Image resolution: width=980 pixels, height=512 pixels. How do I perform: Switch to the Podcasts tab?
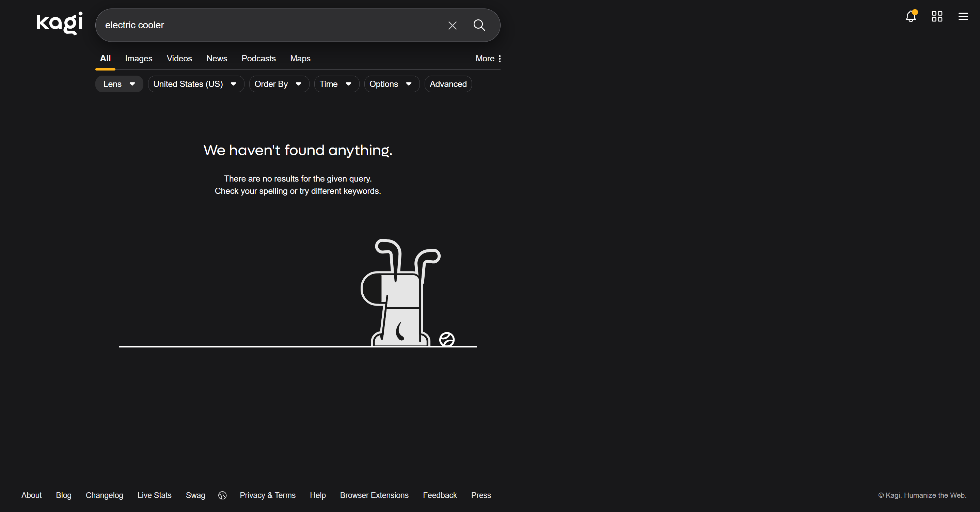pyautogui.click(x=258, y=59)
